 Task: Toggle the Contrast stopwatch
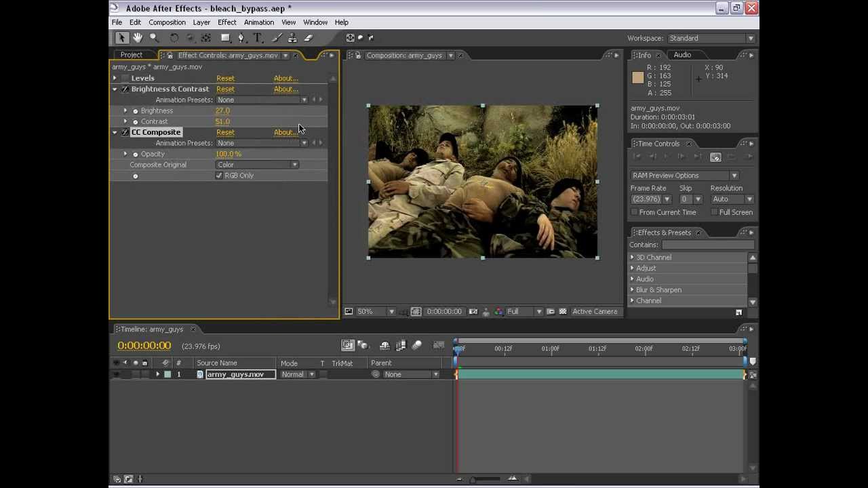tap(135, 122)
